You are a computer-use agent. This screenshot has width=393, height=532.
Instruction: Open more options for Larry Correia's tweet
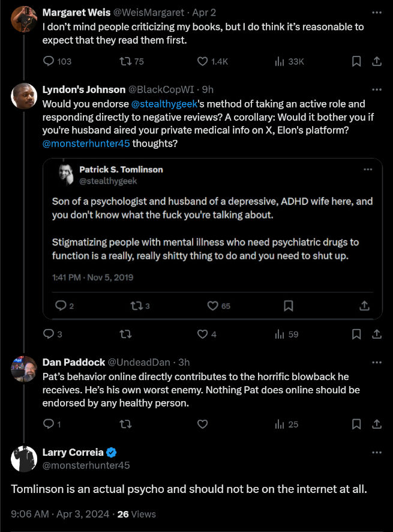pyautogui.click(x=377, y=453)
